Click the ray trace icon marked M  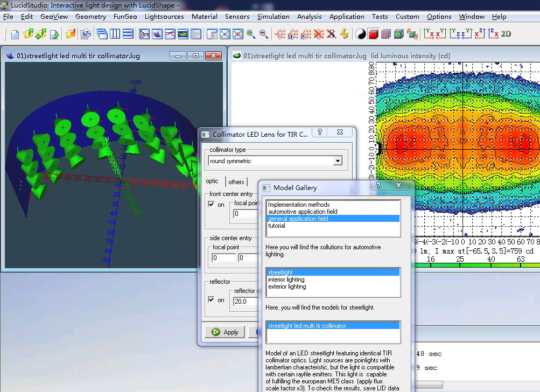[293, 34]
